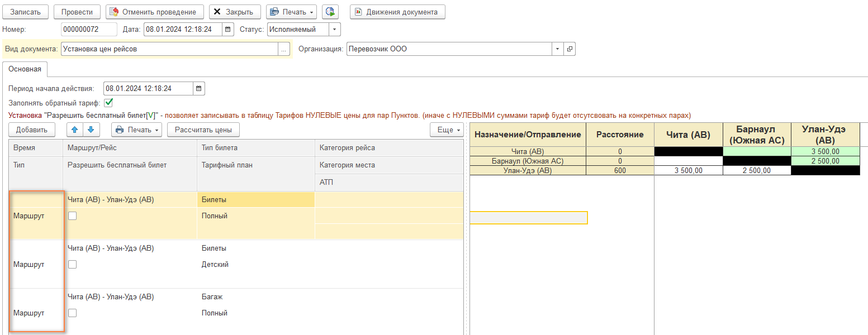
Task: Open the Еще menu dropdown
Action: [x=447, y=130]
